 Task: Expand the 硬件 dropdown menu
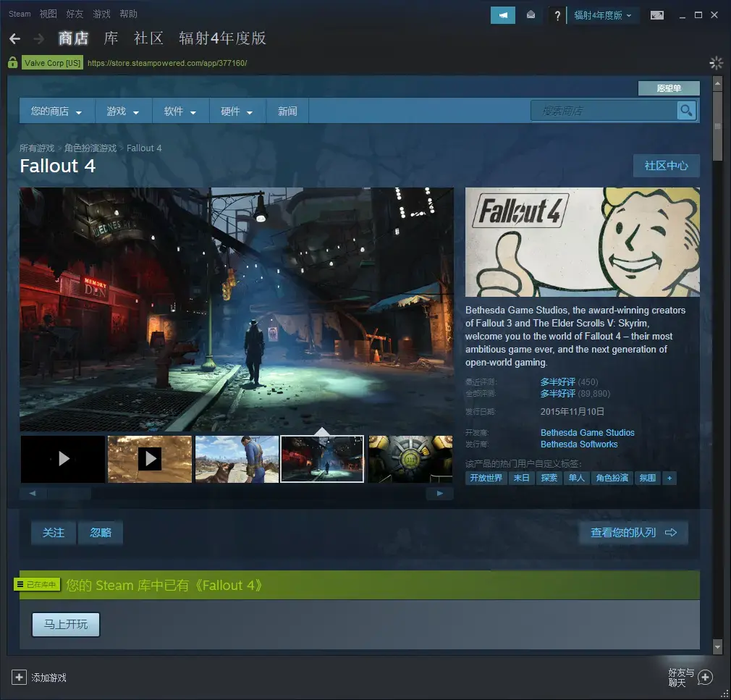pos(237,111)
